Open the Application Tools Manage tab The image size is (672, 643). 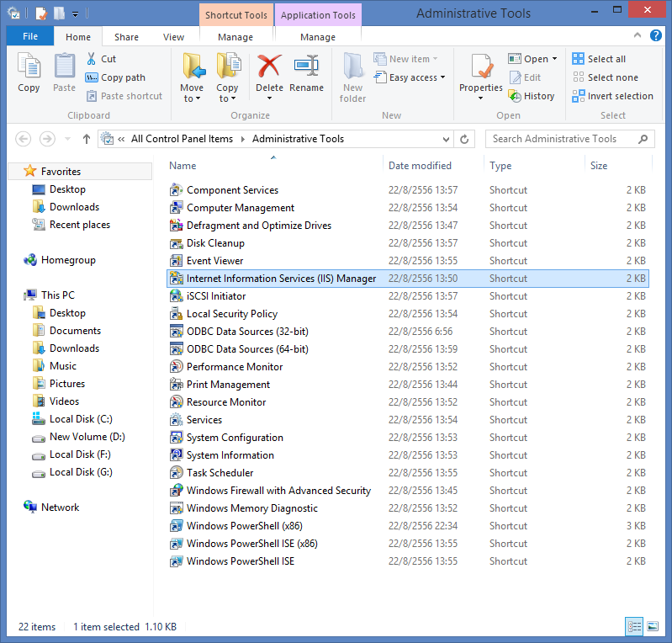pyautogui.click(x=318, y=37)
